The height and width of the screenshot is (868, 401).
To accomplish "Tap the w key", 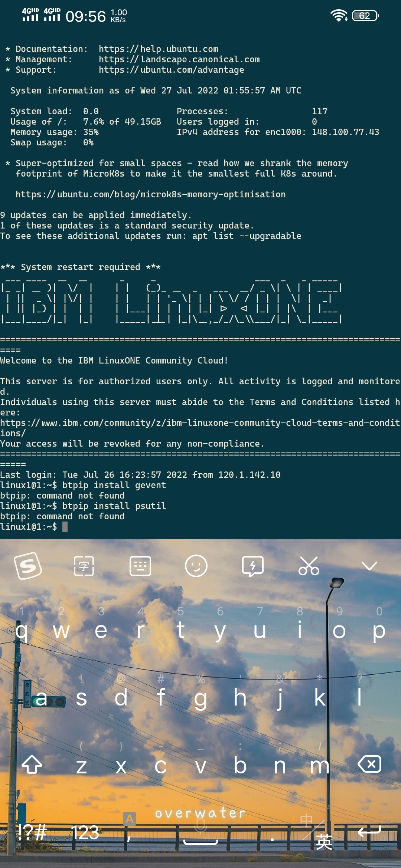I will [x=61, y=631].
